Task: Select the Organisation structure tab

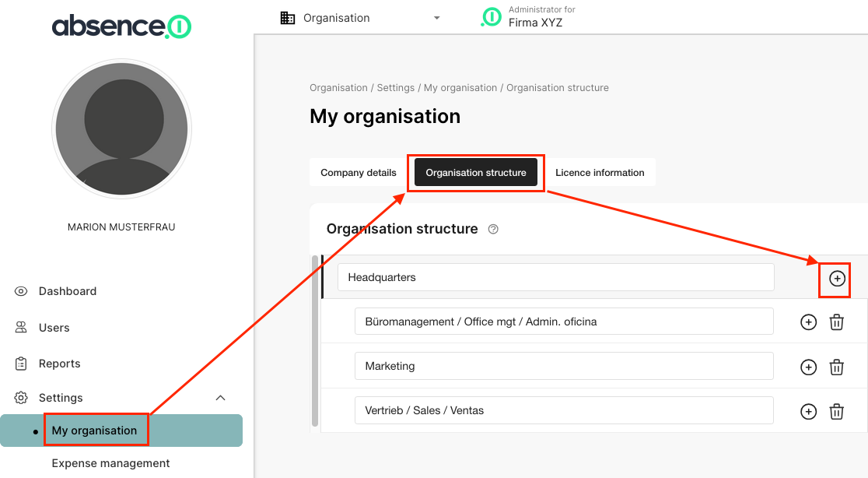Action: [x=475, y=173]
